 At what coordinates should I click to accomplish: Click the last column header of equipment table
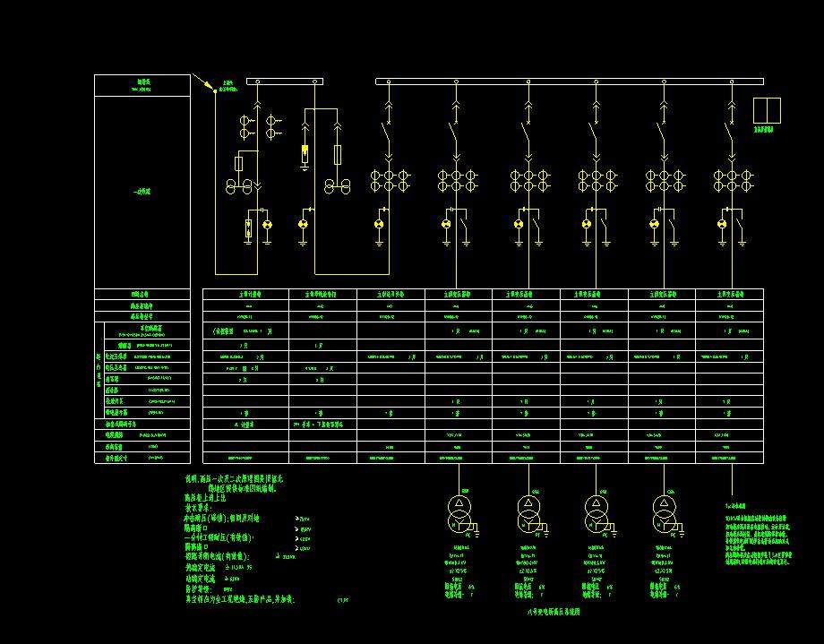729,294
